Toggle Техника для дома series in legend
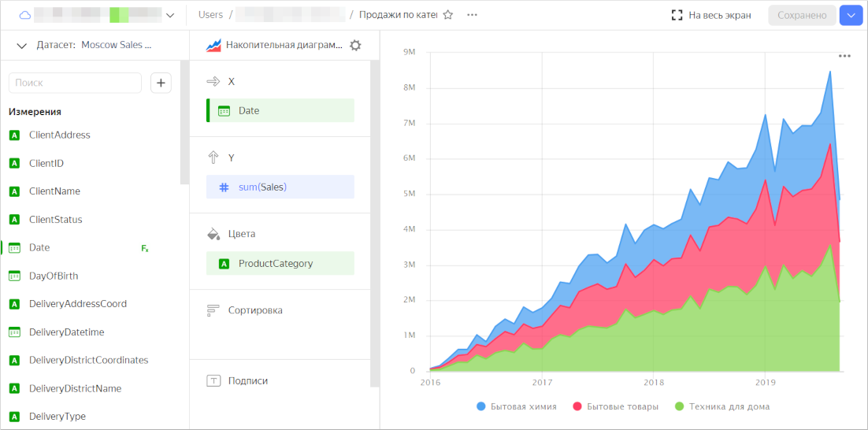This screenshot has height=430, width=868. click(721, 406)
